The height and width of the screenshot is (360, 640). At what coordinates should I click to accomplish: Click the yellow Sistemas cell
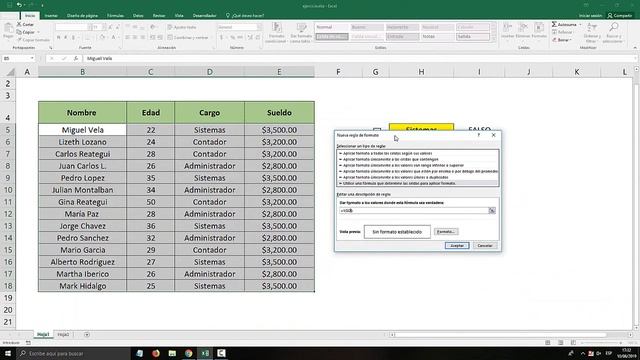[x=421, y=127]
